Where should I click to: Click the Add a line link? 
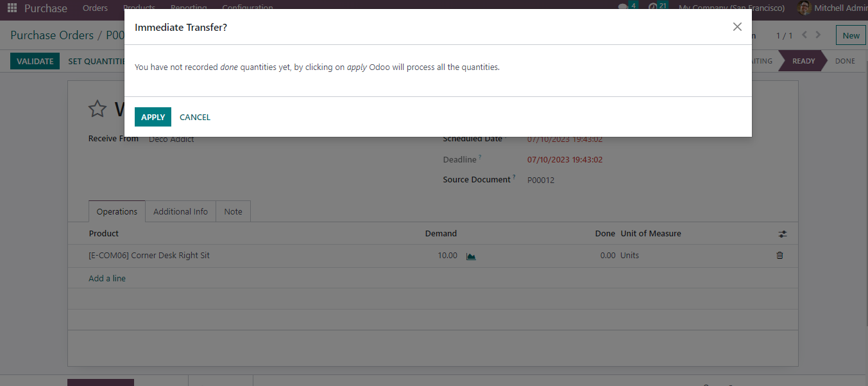[x=107, y=278]
